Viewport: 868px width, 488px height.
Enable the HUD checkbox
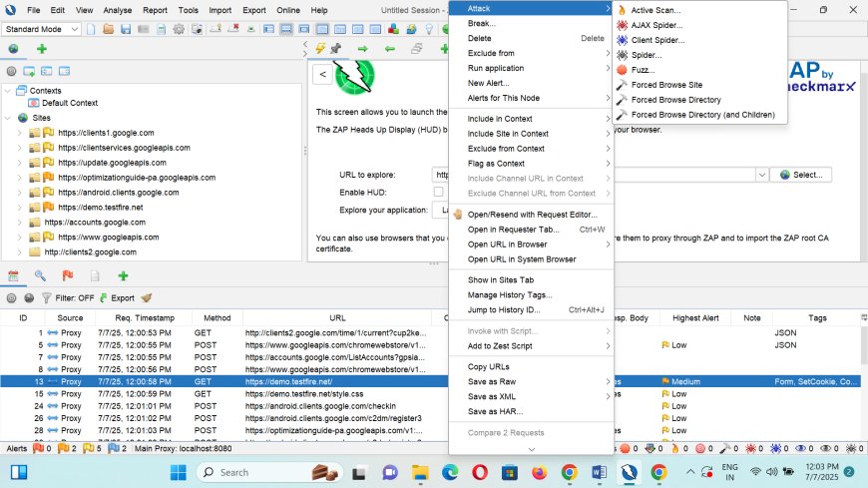(x=438, y=192)
